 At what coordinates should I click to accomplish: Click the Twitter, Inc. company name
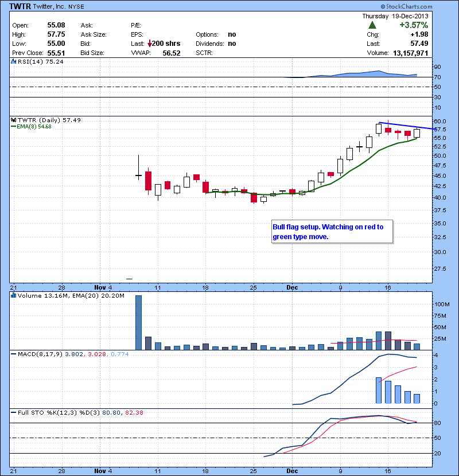[49, 6]
